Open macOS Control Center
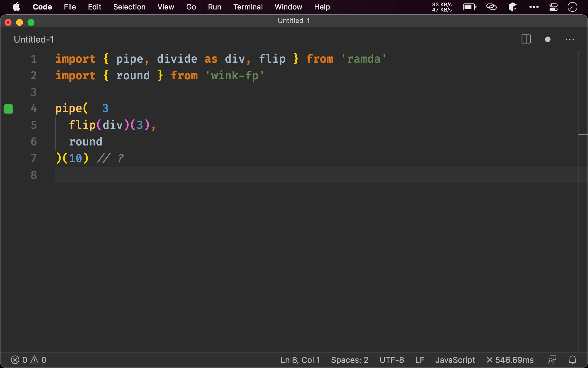The height and width of the screenshot is (368, 588). [x=553, y=7]
